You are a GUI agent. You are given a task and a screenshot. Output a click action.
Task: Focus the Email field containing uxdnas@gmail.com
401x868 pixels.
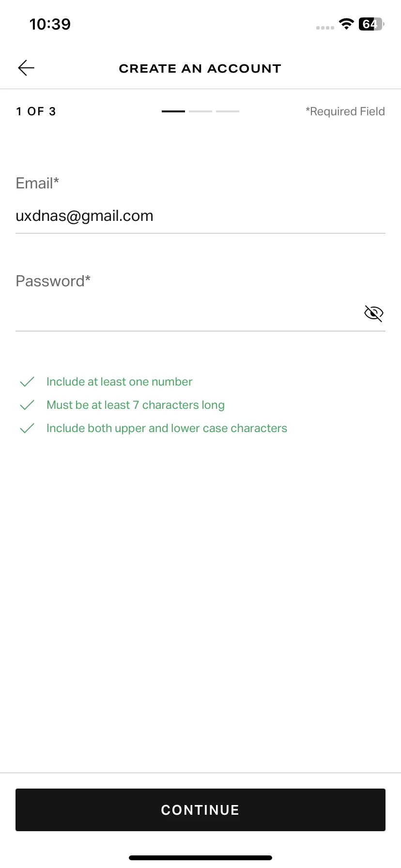pyautogui.click(x=200, y=216)
